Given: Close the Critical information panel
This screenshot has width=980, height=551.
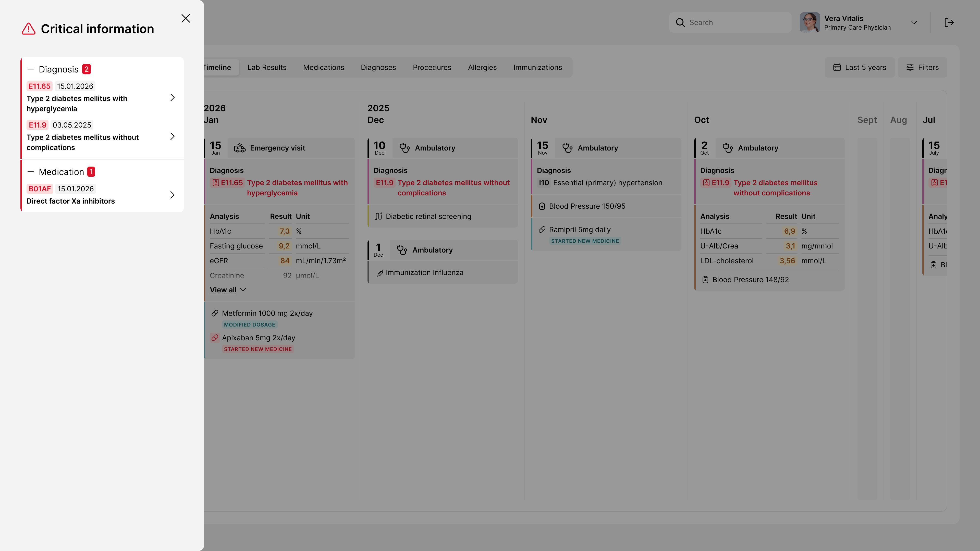Looking at the screenshot, I should tap(186, 19).
